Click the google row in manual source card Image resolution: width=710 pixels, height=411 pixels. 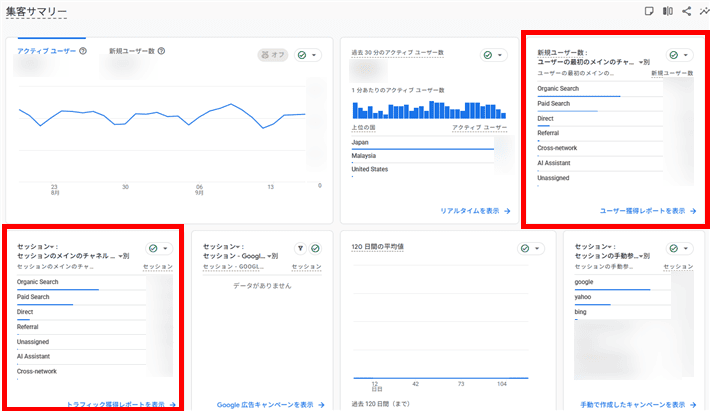[623, 283]
